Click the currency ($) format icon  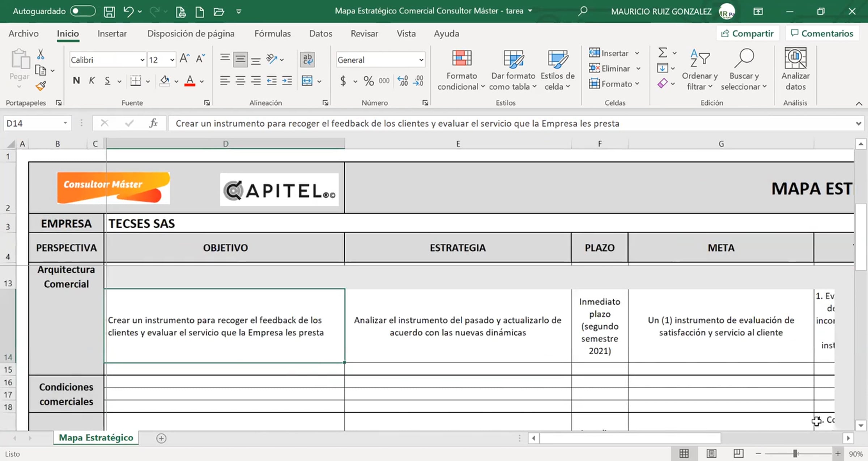tap(343, 81)
